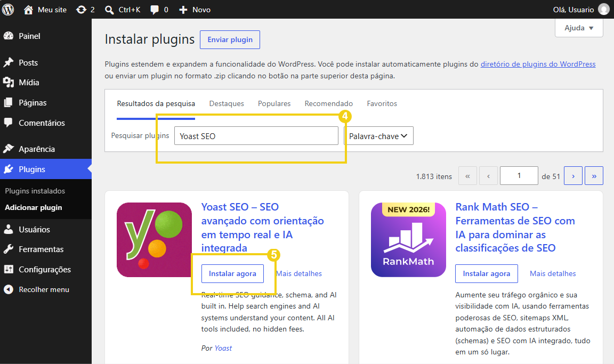Open Mais detalhes for Yoast SEO
Screen dimensions: 614x364
pyautogui.click(x=299, y=273)
